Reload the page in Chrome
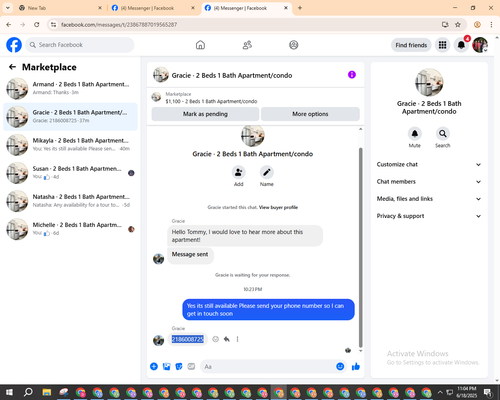 click(37, 24)
